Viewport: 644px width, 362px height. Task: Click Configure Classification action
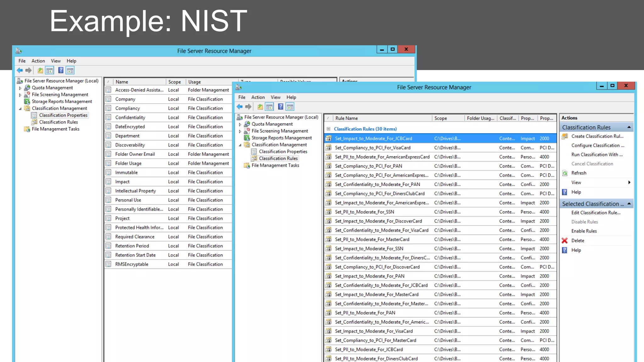point(598,145)
